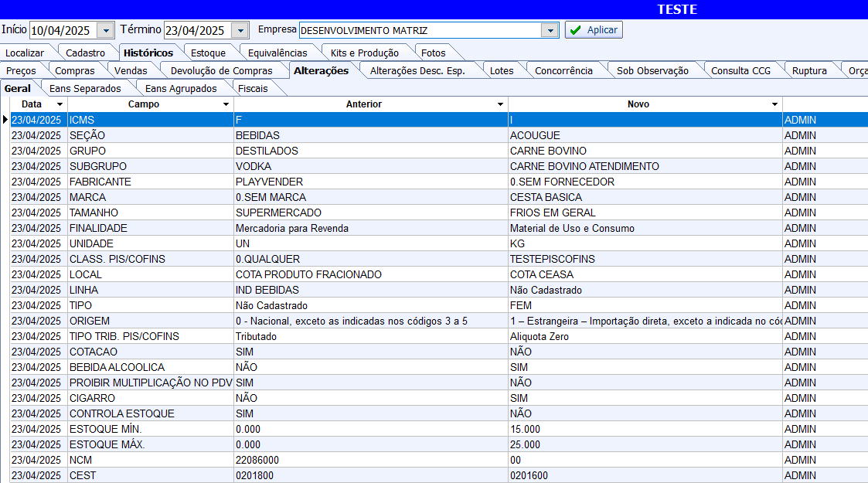
Task: Open the Eans Separados tab
Action: (85, 89)
